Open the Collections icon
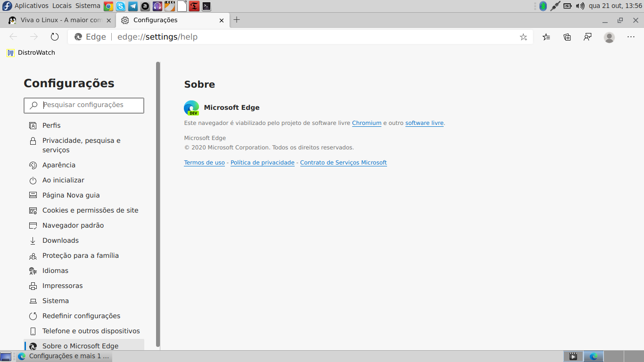The width and height of the screenshot is (644, 362). 567,37
